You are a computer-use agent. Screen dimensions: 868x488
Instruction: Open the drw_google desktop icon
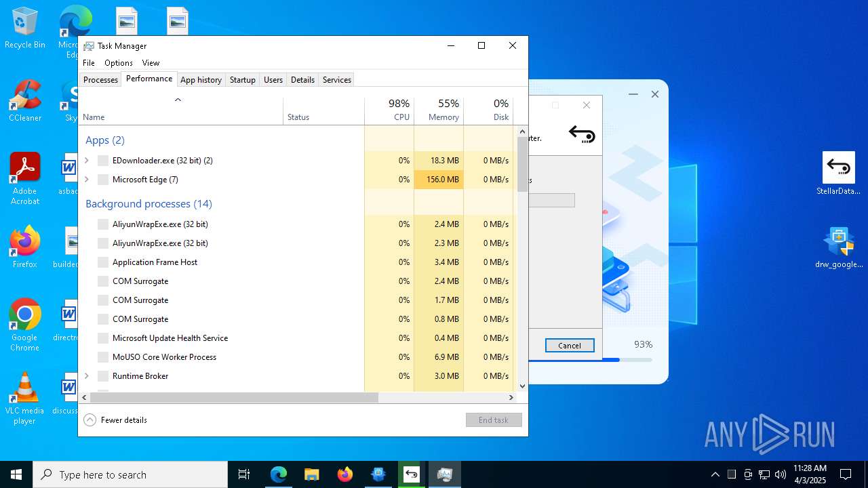pyautogui.click(x=839, y=247)
